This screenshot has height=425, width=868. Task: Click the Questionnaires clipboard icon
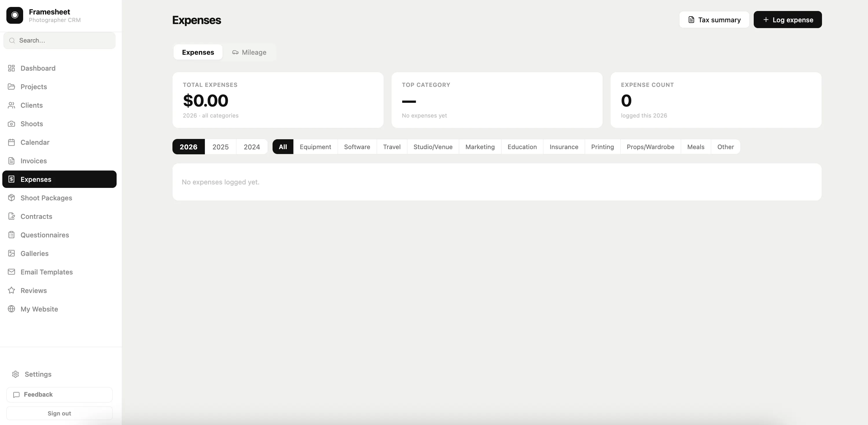tap(12, 235)
